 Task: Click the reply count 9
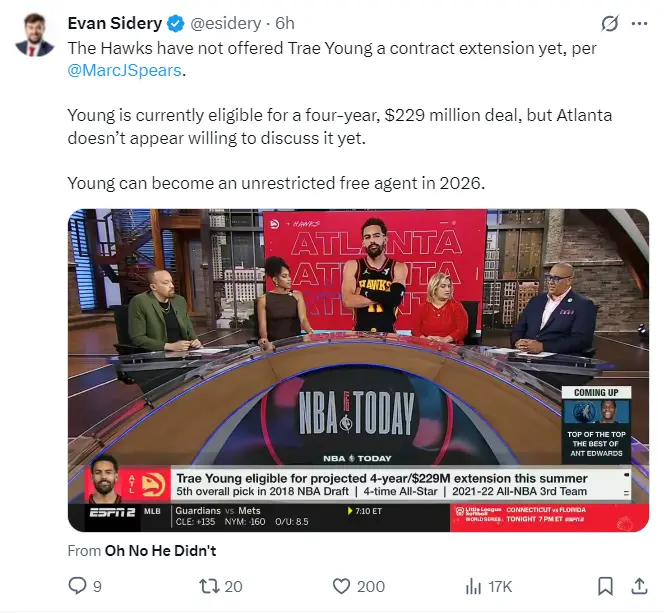[x=97, y=587]
